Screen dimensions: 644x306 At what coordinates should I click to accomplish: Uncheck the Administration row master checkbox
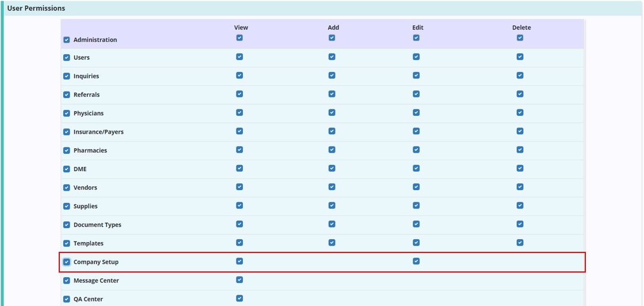point(67,40)
